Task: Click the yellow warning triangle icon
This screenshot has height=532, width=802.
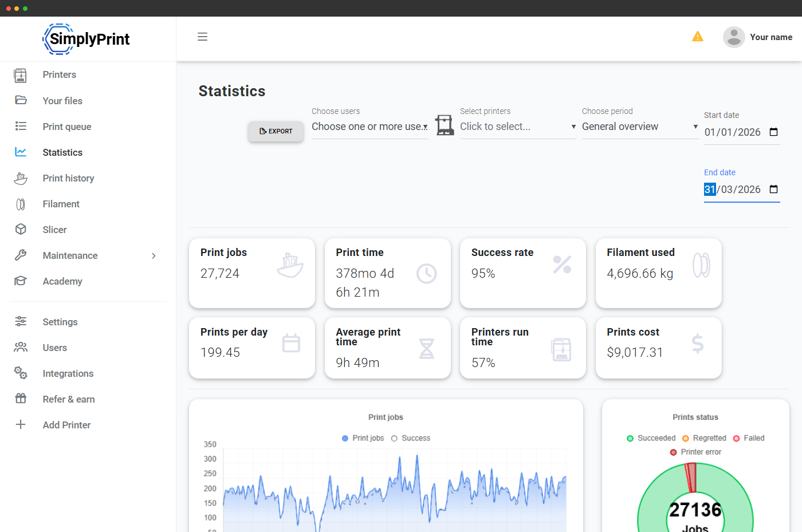Action: pos(698,37)
